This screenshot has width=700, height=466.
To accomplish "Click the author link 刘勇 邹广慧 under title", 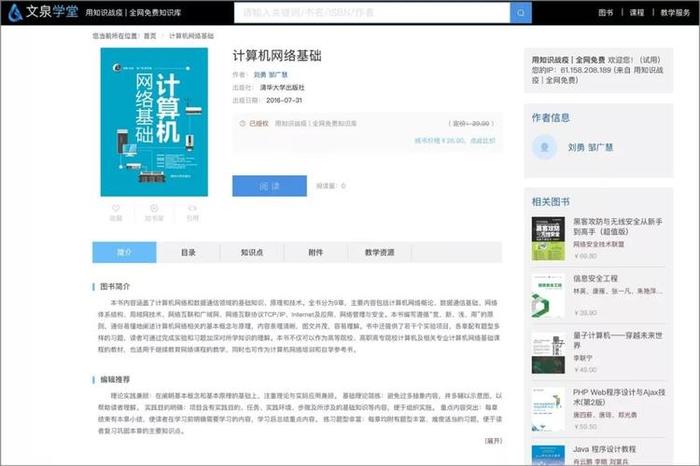I will tap(271, 75).
